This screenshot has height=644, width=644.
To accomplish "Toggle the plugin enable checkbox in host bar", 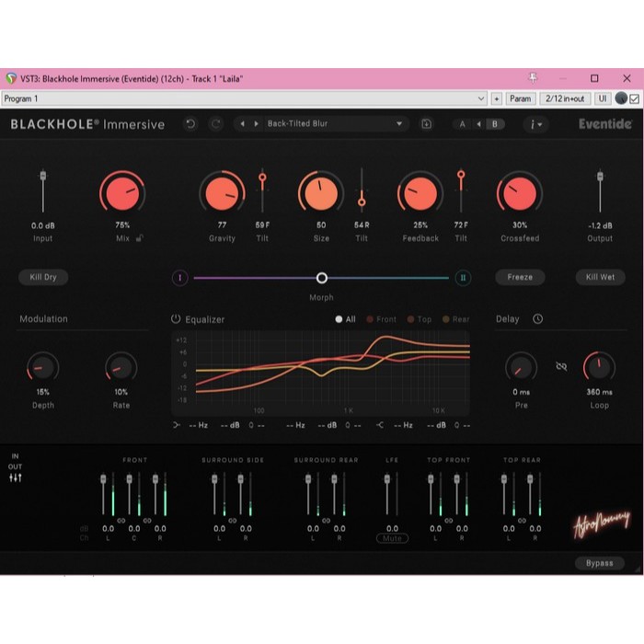I will [635, 99].
